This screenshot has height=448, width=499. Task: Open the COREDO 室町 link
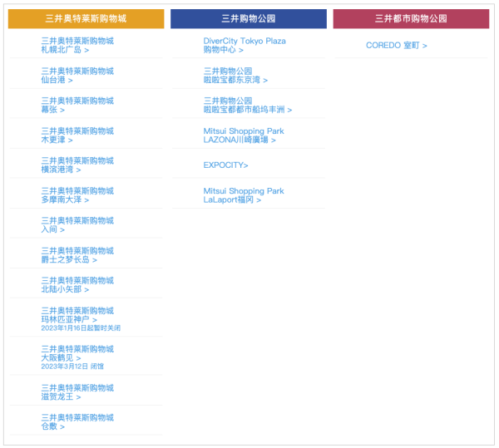point(396,46)
